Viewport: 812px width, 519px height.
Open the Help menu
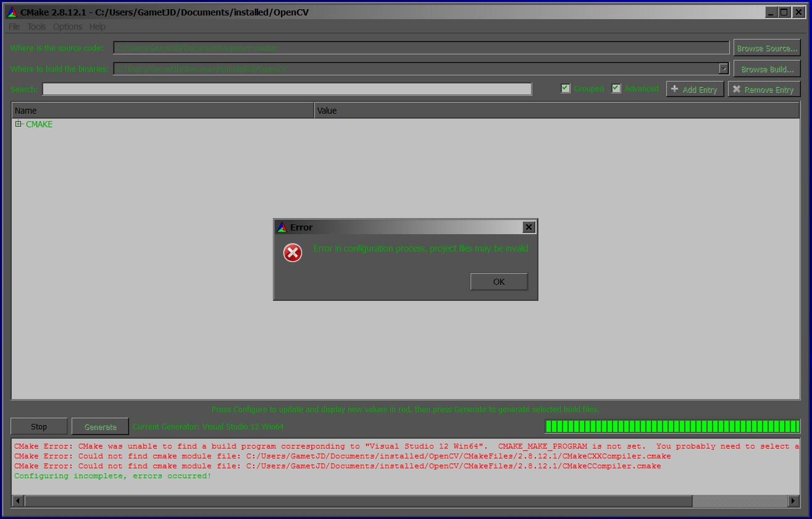[97, 27]
